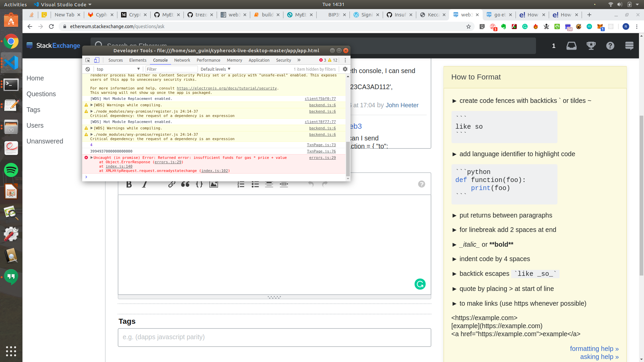Viewport: 644px width, 362px height.
Task: Click the Bold formatting icon in editor
Action: [x=129, y=184]
